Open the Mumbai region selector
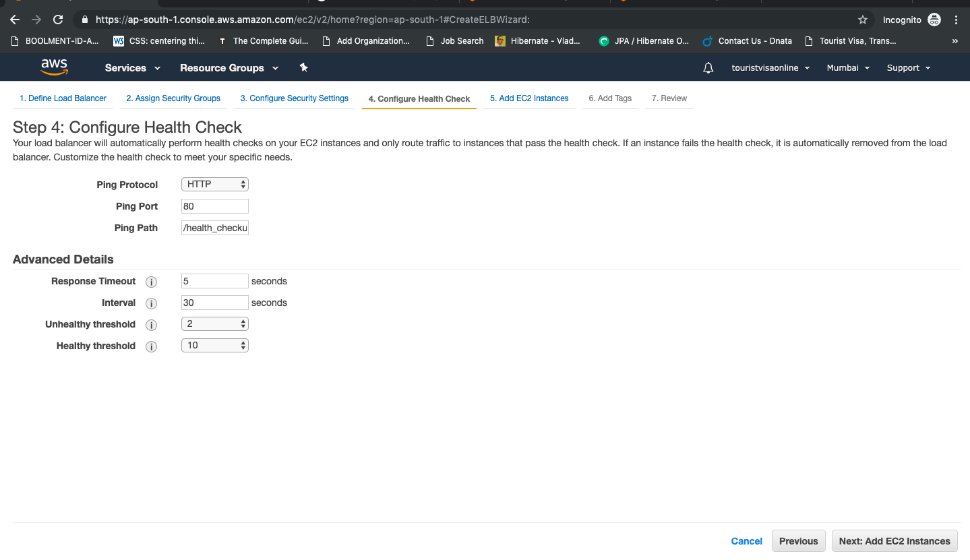This screenshot has height=560, width=970. pos(848,68)
